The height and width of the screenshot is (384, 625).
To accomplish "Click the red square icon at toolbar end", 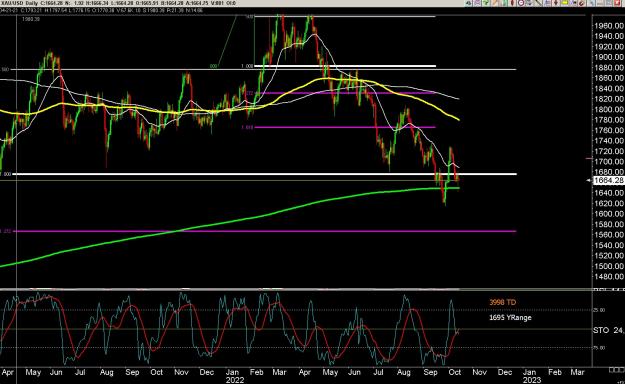I will click(617, 3).
